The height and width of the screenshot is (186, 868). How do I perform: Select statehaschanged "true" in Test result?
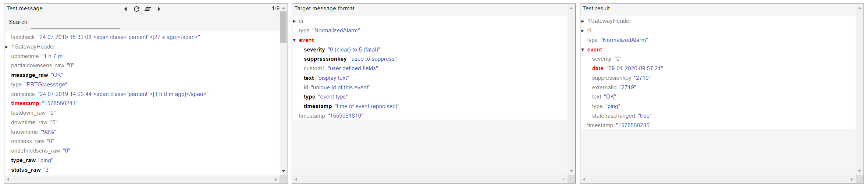622,116
